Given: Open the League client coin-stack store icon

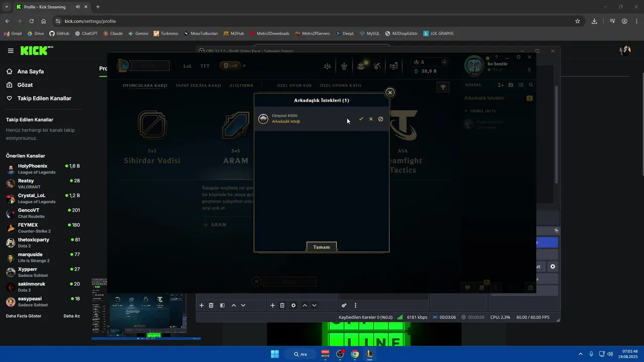Looking at the screenshot, I should pyautogui.click(x=394, y=66).
